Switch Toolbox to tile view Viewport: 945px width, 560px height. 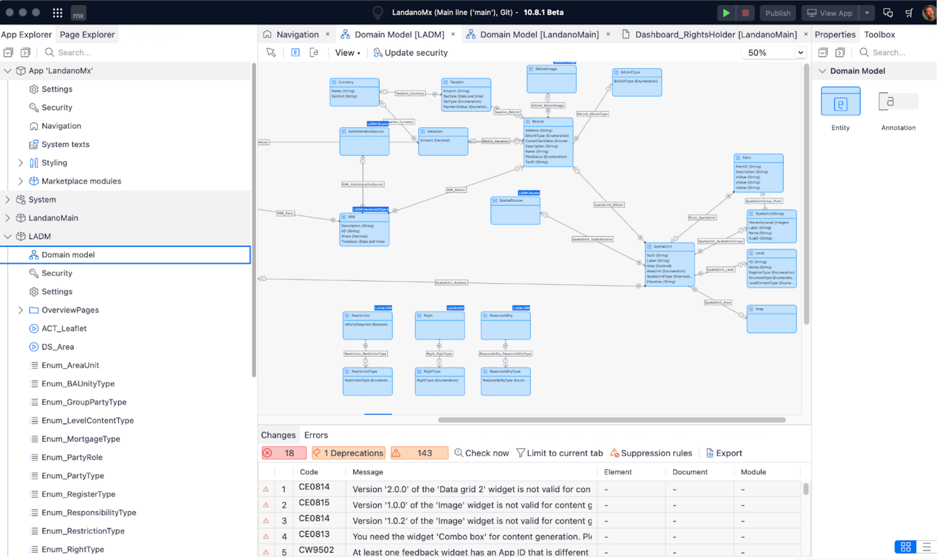click(x=906, y=546)
